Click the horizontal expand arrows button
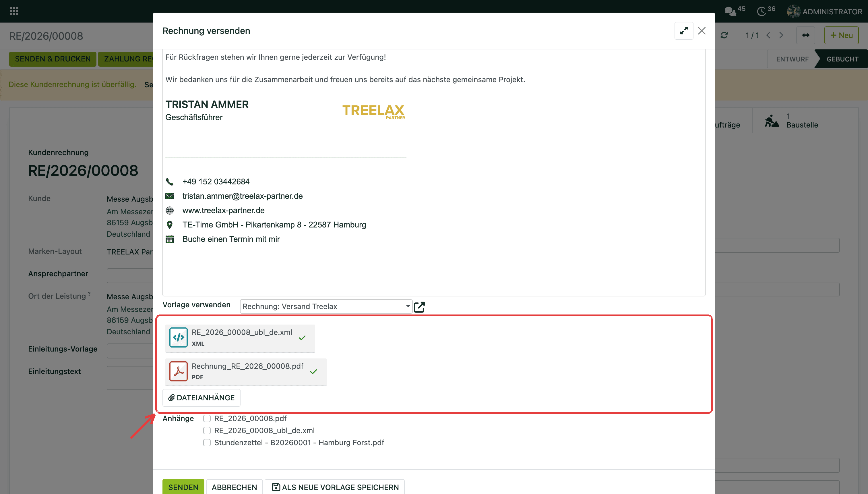868x494 pixels. [x=806, y=35]
